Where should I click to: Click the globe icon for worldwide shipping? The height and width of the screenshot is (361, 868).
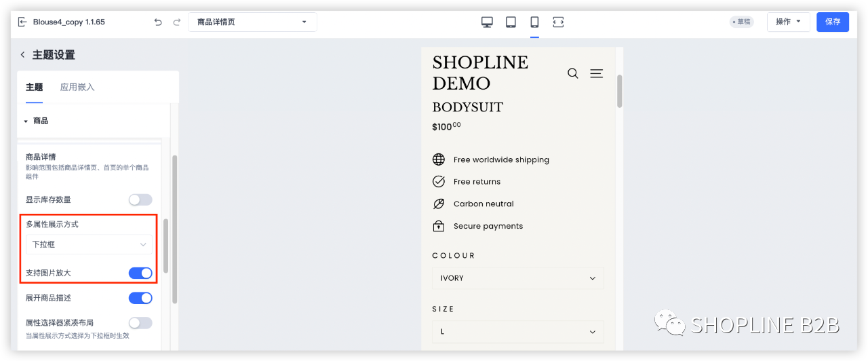[x=439, y=159]
